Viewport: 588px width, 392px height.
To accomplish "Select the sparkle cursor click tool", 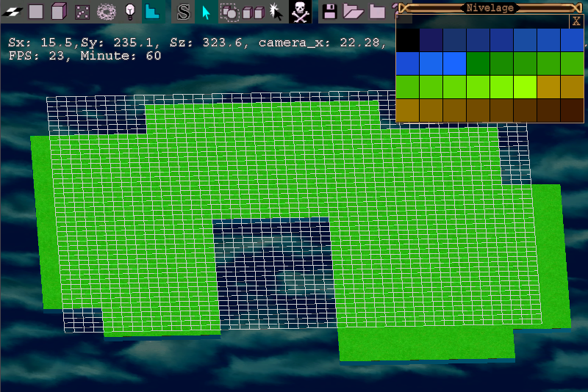I will coord(276,12).
